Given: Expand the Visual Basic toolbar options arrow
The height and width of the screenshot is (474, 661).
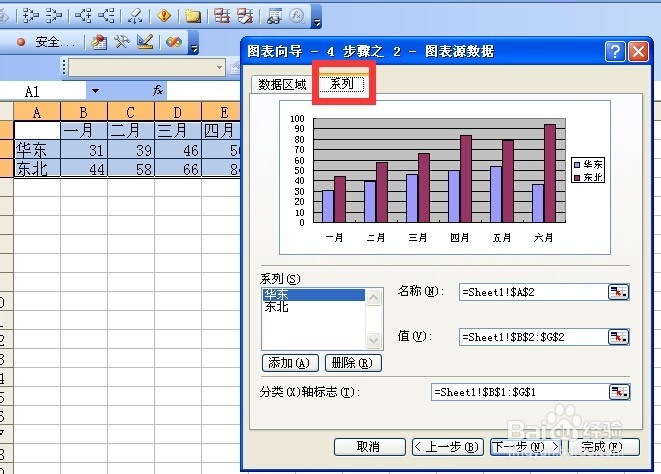Looking at the screenshot, I should click(x=193, y=48).
